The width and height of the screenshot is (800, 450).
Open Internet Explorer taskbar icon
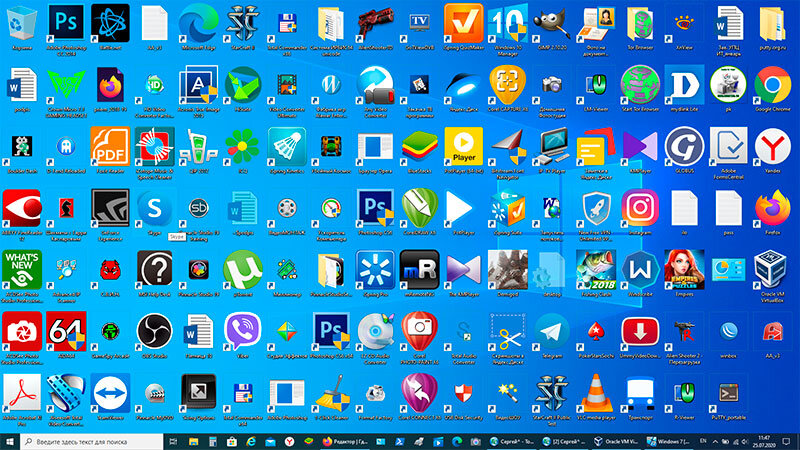(x=251, y=441)
